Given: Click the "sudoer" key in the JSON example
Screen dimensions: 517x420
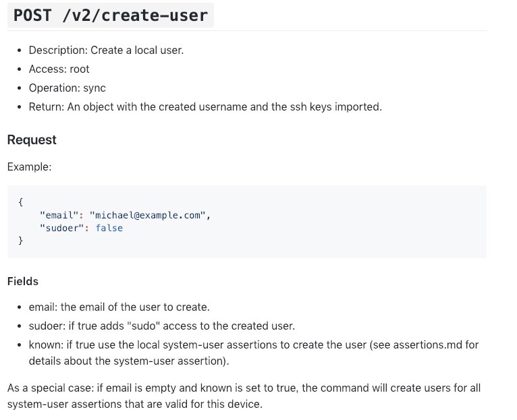Looking at the screenshot, I should click(x=61, y=228).
